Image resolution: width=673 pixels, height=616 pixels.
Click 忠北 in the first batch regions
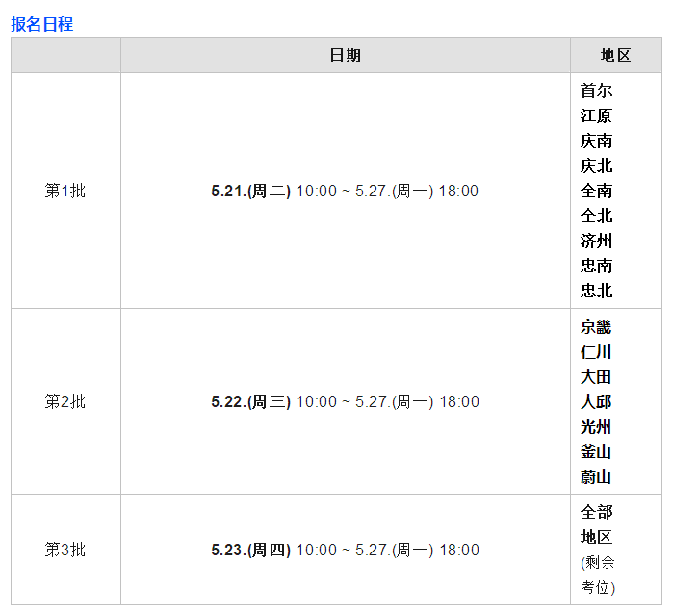pos(596,291)
